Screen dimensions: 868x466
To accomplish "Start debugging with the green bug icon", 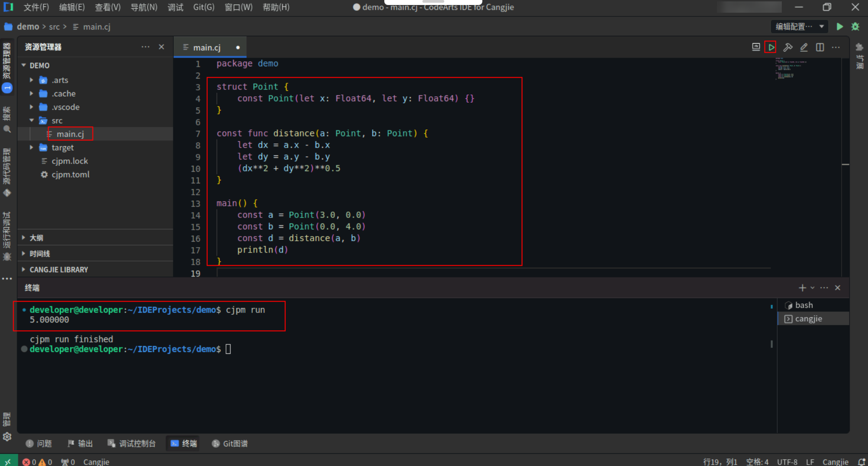I will coord(855,27).
